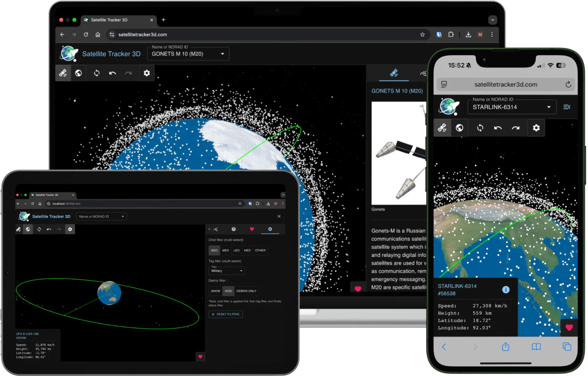Click the RESET FILTERS button
Screen dimensions: 588x376
tap(225, 314)
